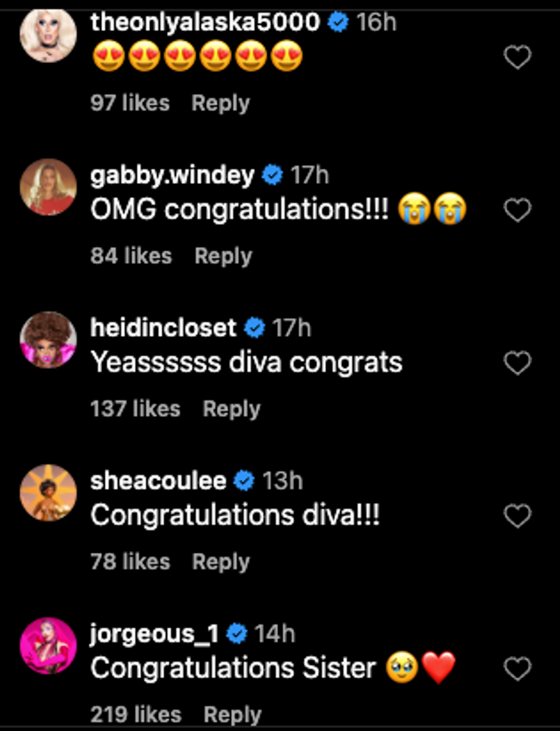Open gabby.windey's profile avatar
560x731 pixels.
pos(48,187)
